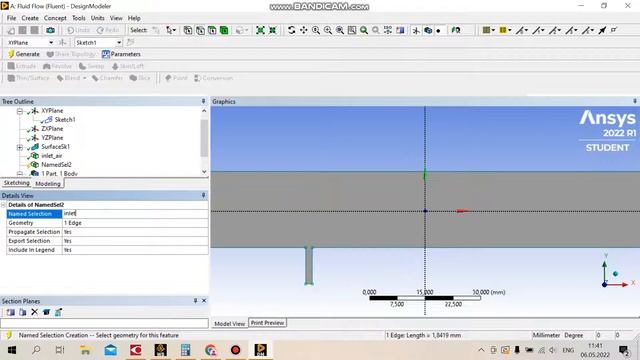Open the Sketch1 sketch dropdown
Viewport: 640px width, 360px height.
point(119,42)
